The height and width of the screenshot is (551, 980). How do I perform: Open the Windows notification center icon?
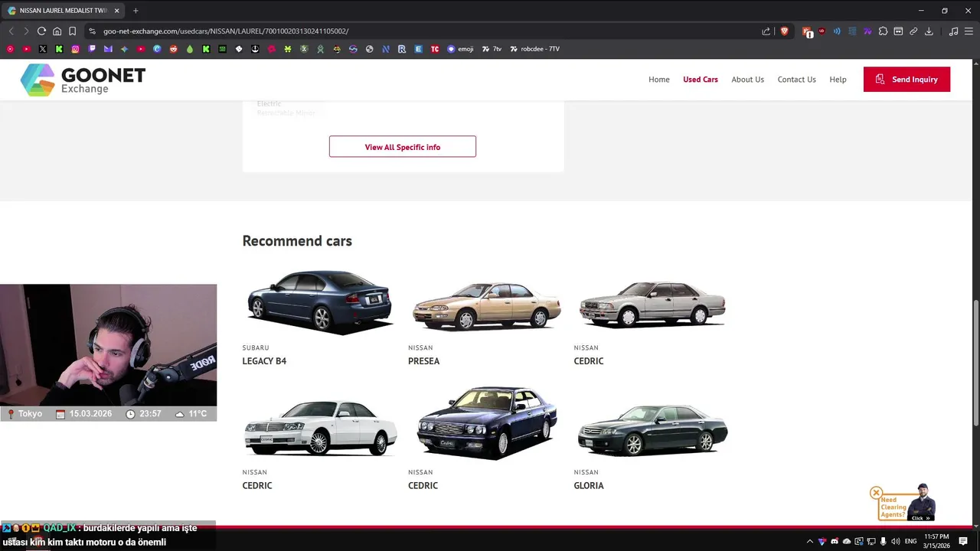(x=963, y=541)
